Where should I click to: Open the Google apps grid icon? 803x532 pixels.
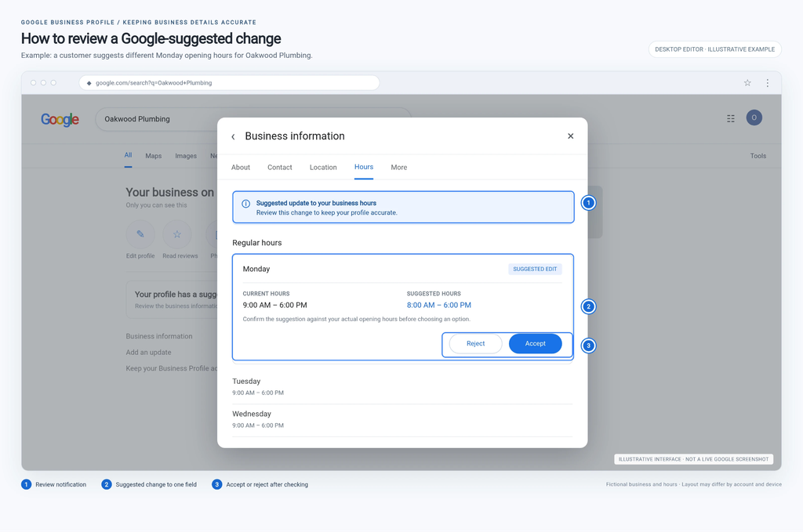(731, 118)
